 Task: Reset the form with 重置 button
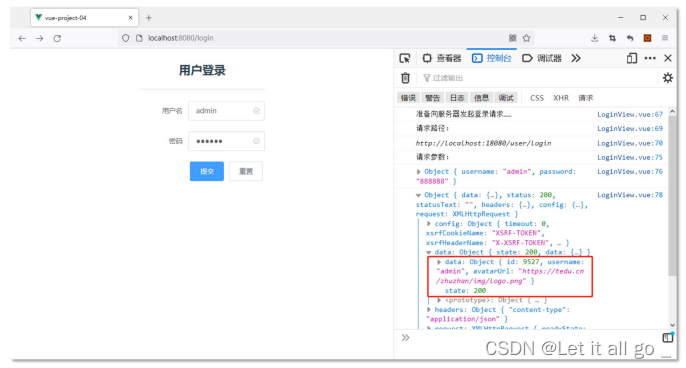pos(246,171)
